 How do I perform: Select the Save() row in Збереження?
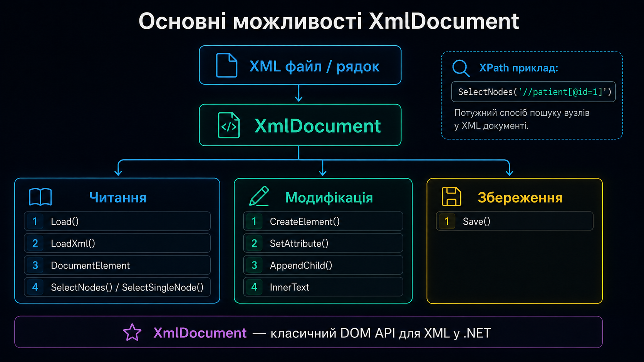pyautogui.click(x=515, y=221)
